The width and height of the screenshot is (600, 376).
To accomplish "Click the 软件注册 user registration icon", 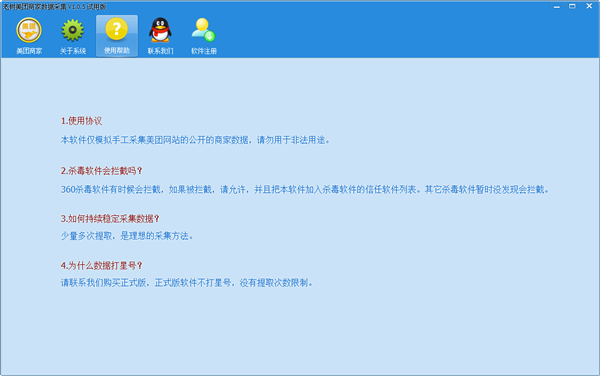I will click(x=204, y=30).
